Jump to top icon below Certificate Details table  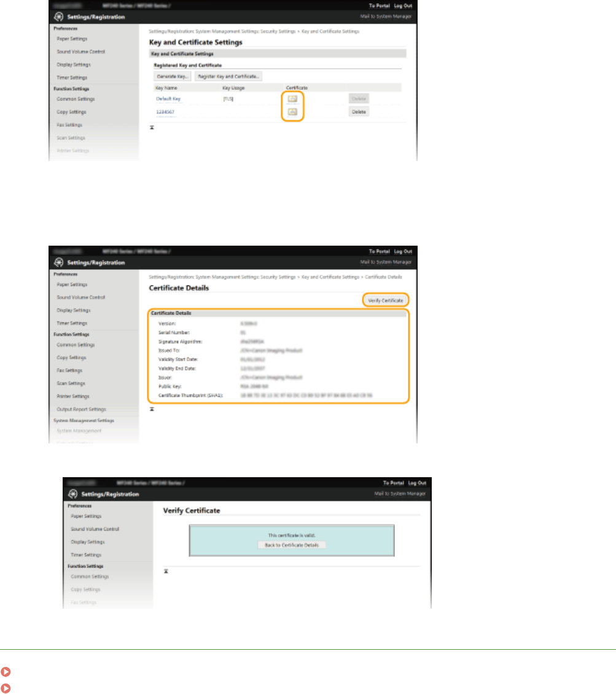(152, 409)
